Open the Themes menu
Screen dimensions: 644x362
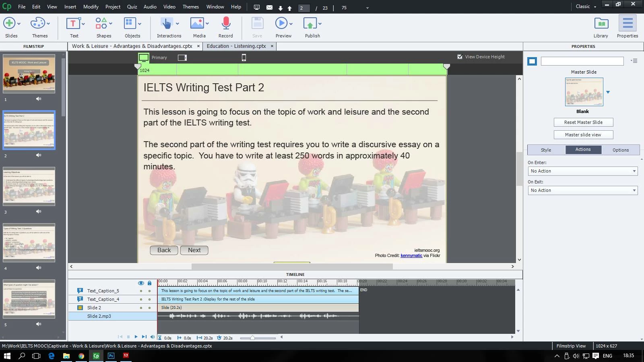coord(191,7)
